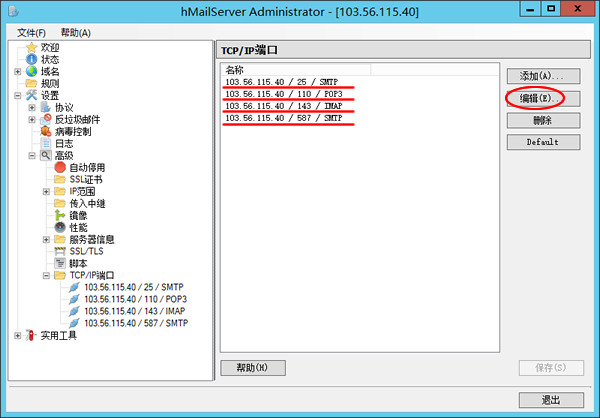Click the folder icon beside TCP/IP端口

pos(60,275)
